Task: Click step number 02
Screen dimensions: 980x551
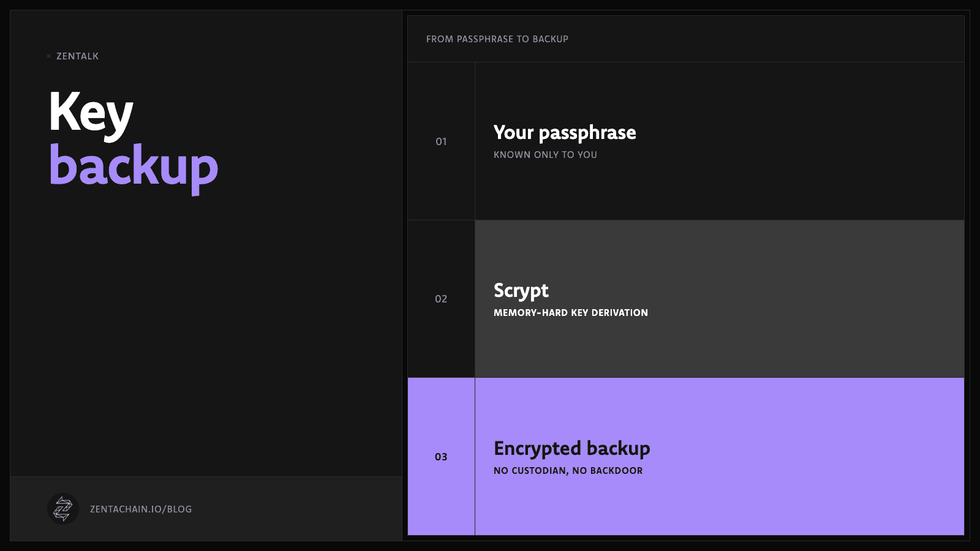Action: [x=441, y=299]
